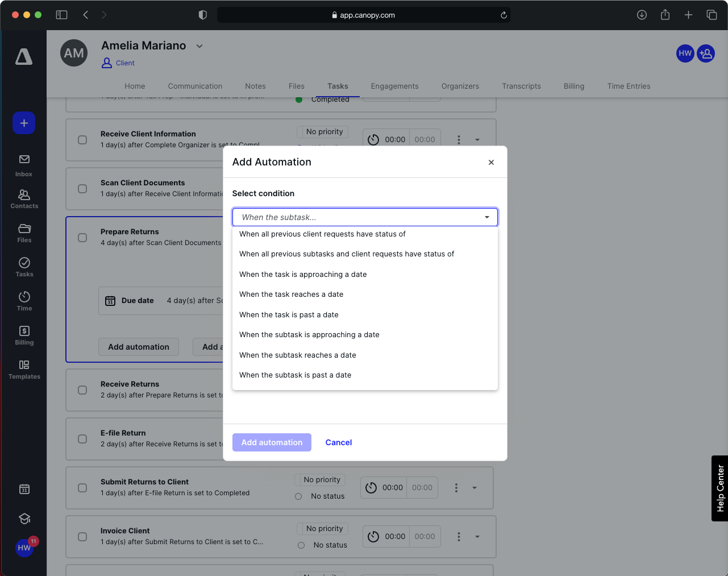Switch to the Engagements tab
This screenshot has width=728, height=576.
pos(394,86)
